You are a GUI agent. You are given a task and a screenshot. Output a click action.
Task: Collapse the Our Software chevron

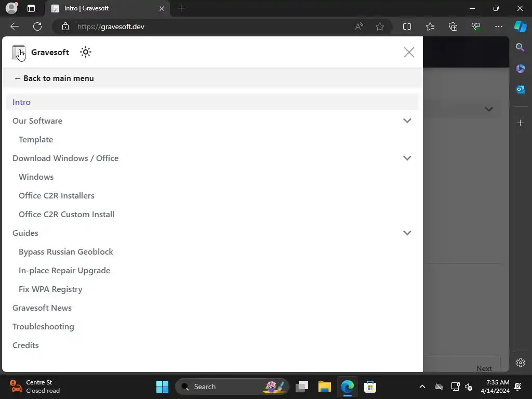[x=407, y=121]
